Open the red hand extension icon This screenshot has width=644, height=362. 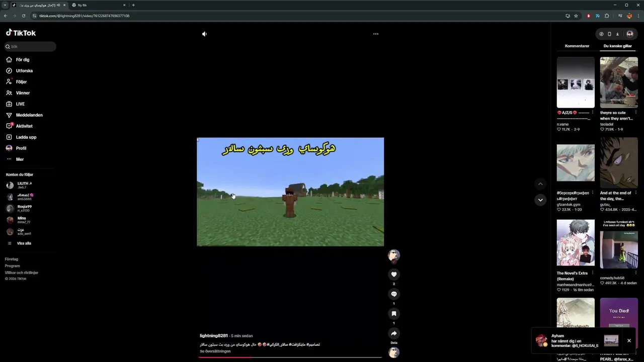click(x=589, y=16)
